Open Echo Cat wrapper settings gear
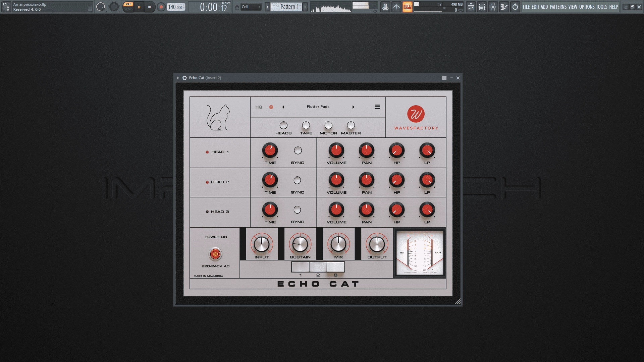644x362 pixels. click(x=184, y=78)
